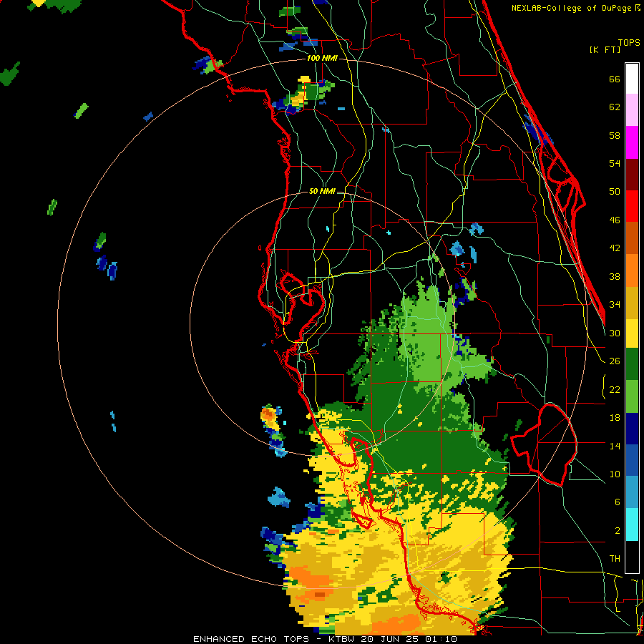Click the light pink 62 kft swatch
644x644 pixels.
632,109
